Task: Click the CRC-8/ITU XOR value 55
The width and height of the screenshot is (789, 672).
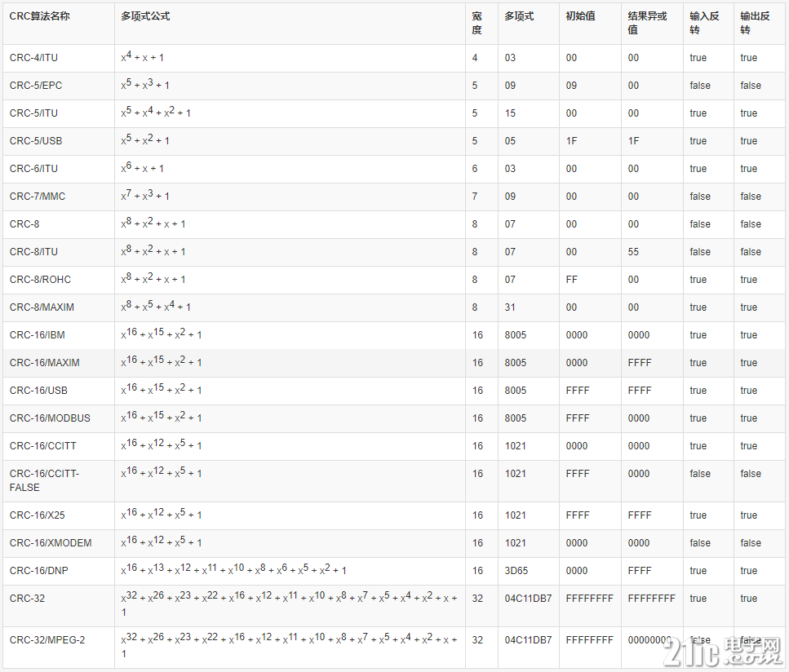Action: 633,252
